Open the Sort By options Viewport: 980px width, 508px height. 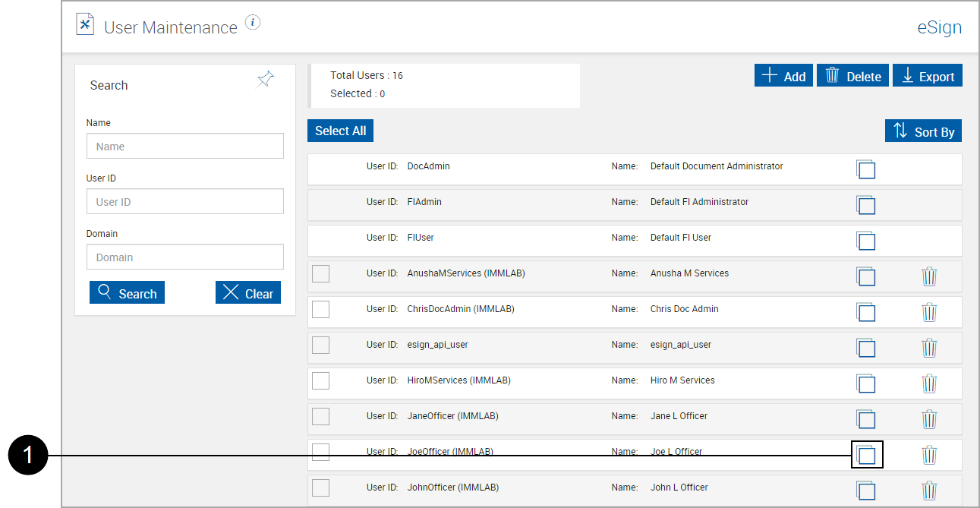(x=923, y=131)
